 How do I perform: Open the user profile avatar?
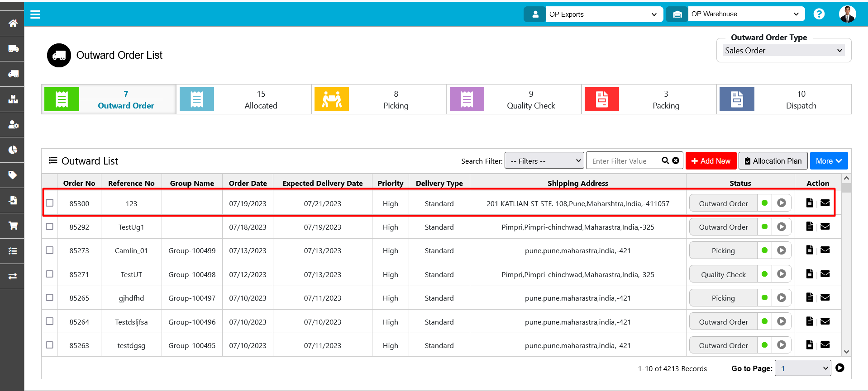click(x=847, y=14)
